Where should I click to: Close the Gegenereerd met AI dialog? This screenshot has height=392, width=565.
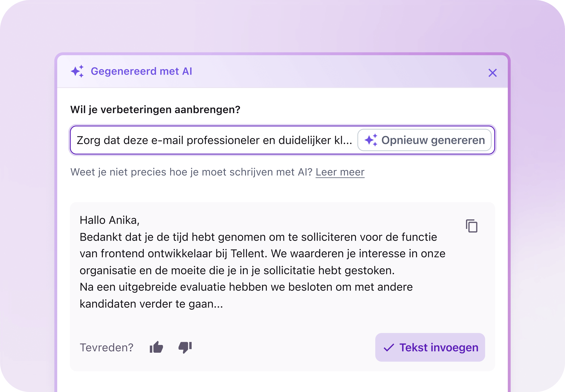pos(493,72)
